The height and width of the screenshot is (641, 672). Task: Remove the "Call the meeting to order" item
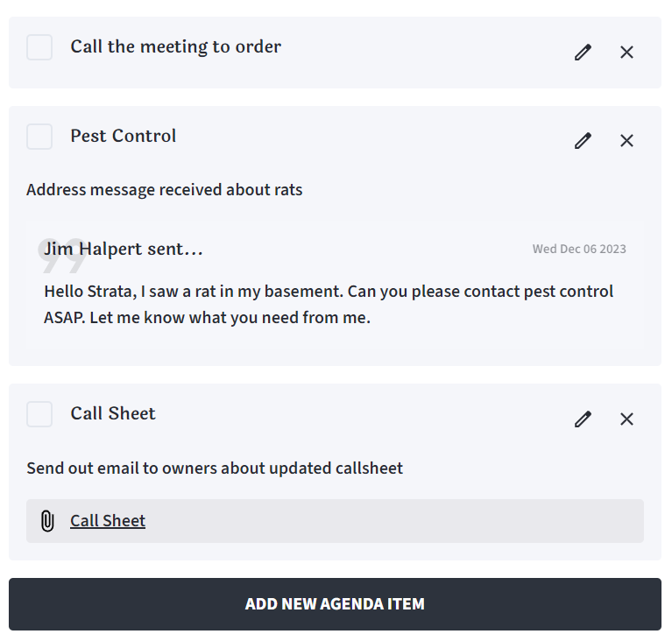tap(626, 53)
